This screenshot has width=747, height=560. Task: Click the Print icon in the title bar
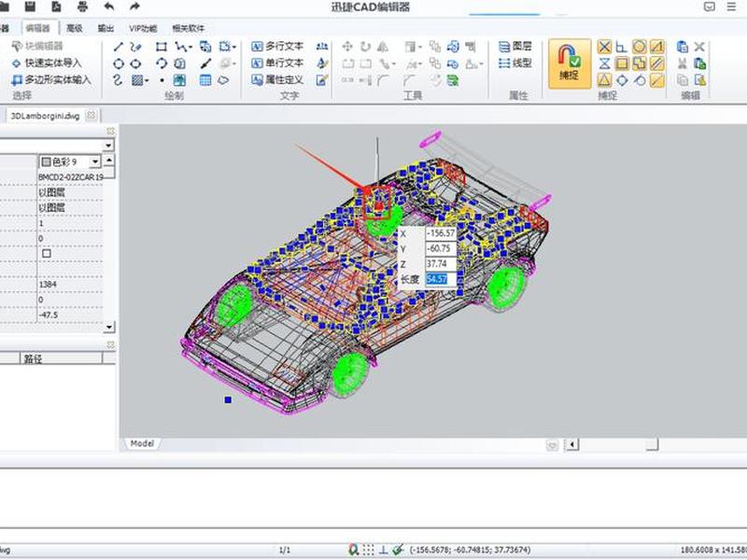click(82, 7)
